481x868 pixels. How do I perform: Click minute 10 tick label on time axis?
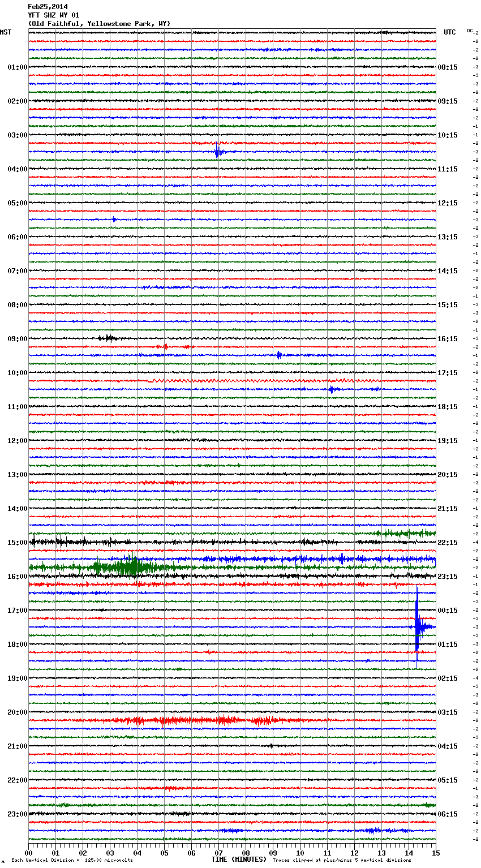coord(300,853)
